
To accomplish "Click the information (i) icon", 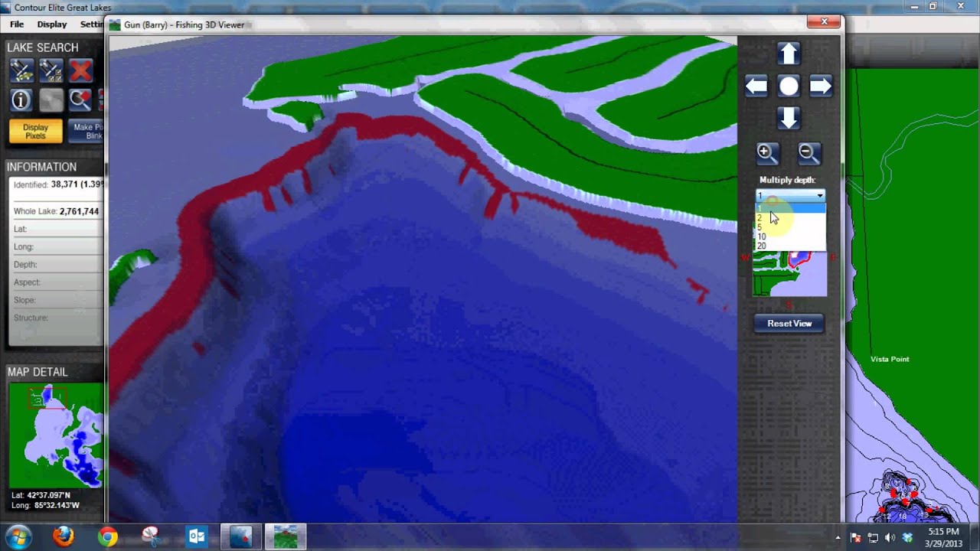I will (x=21, y=100).
